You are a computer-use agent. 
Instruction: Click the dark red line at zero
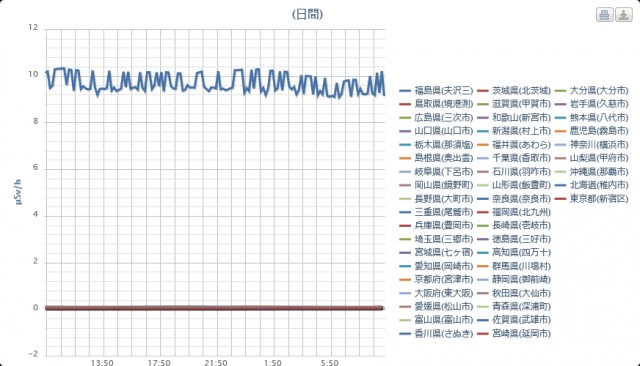[x=214, y=308]
